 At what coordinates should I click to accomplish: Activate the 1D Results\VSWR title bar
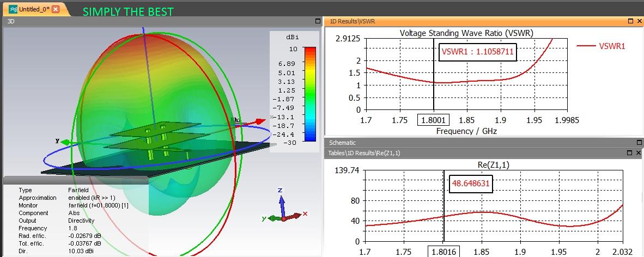click(484, 21)
